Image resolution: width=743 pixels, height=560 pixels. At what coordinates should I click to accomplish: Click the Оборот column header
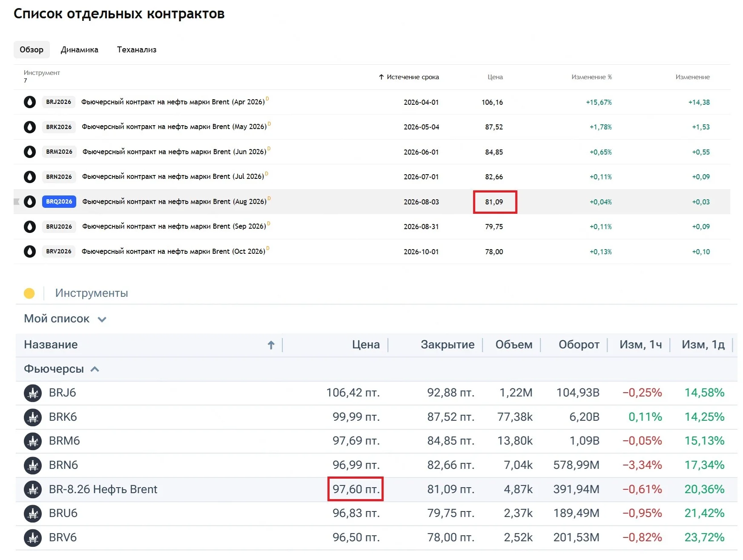coord(579,345)
